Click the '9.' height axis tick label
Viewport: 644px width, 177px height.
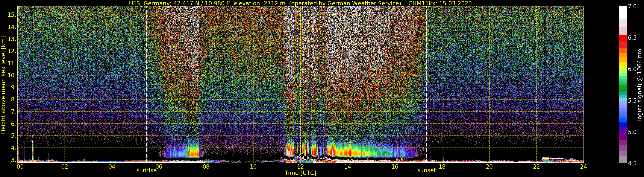pyautogui.click(x=14, y=88)
